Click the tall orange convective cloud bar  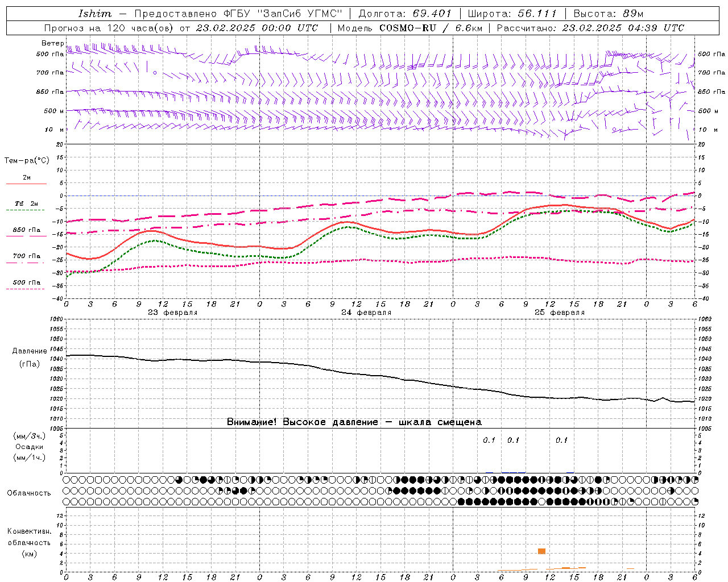[x=541, y=551]
